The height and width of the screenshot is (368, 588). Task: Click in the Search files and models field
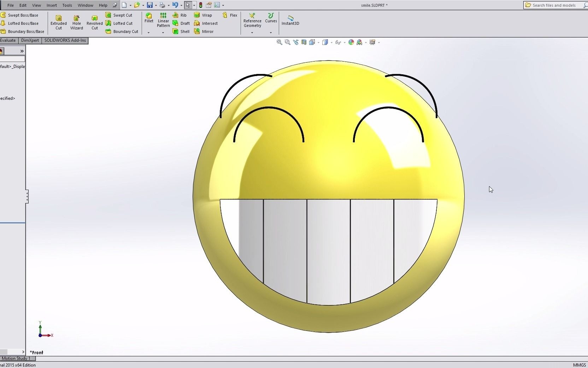555,5
